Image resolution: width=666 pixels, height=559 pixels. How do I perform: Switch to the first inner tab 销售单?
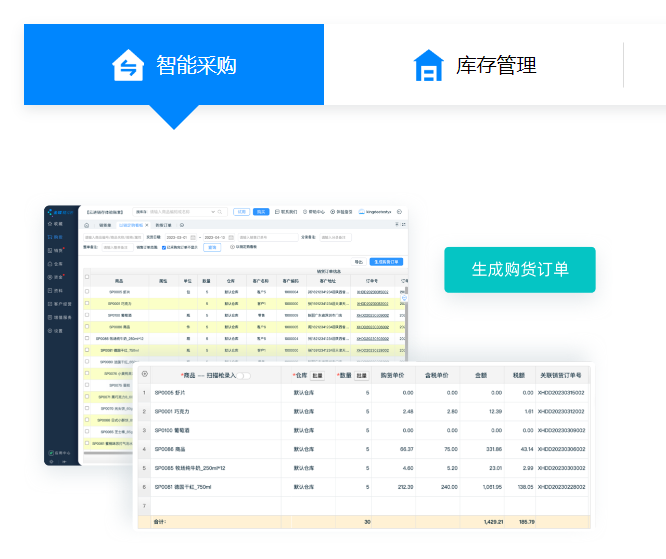[x=105, y=225]
